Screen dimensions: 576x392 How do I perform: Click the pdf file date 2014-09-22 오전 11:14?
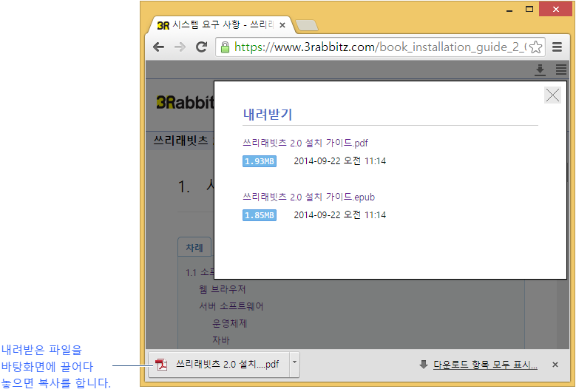click(x=340, y=161)
